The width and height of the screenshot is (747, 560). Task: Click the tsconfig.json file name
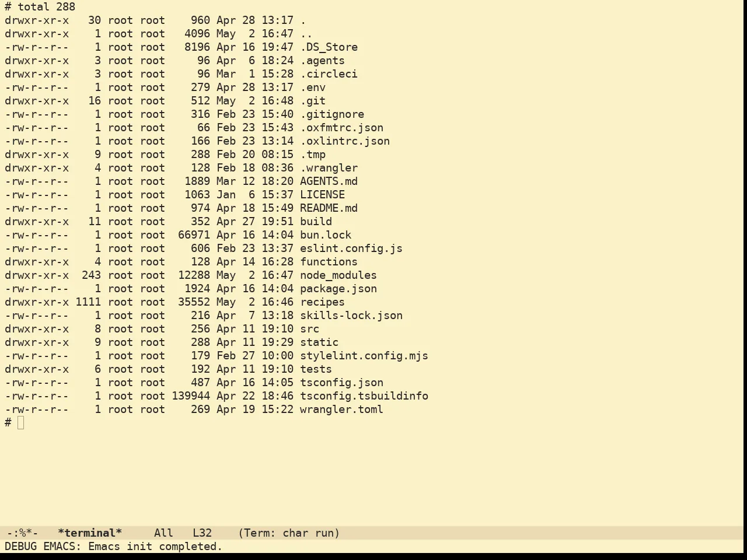click(341, 383)
